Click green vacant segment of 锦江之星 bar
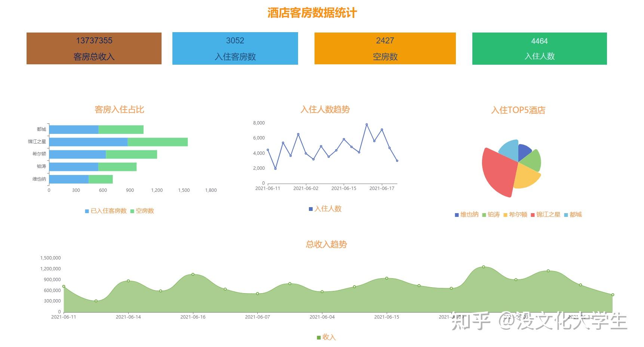 coord(157,142)
